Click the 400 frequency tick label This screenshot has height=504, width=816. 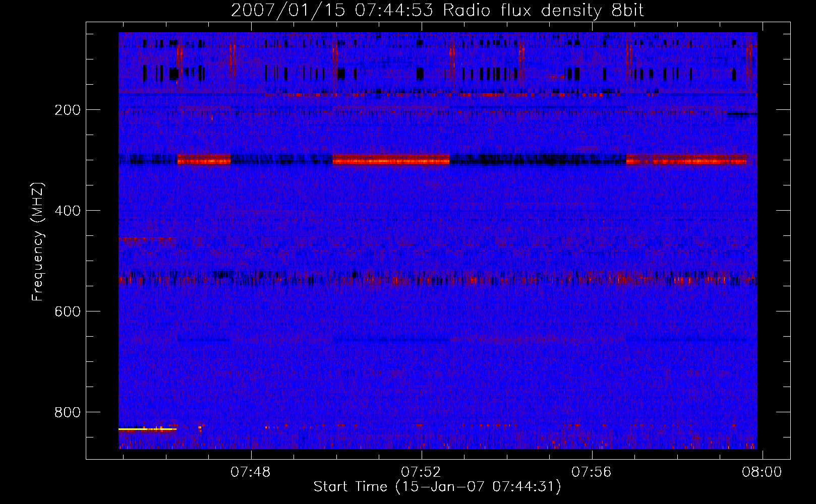[x=68, y=211]
